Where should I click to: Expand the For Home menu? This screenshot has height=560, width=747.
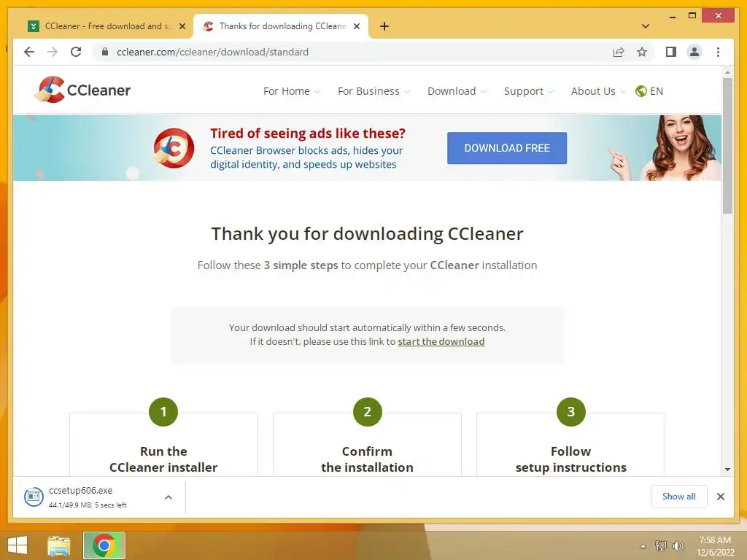292,91
